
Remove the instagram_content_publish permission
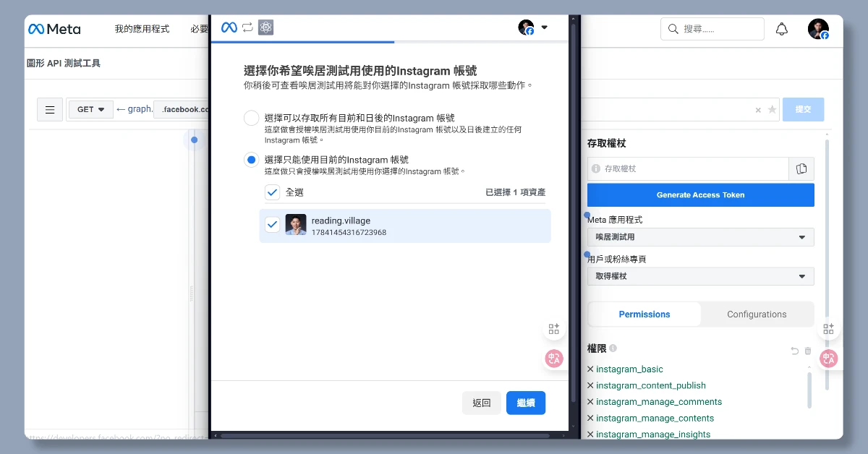coord(590,385)
